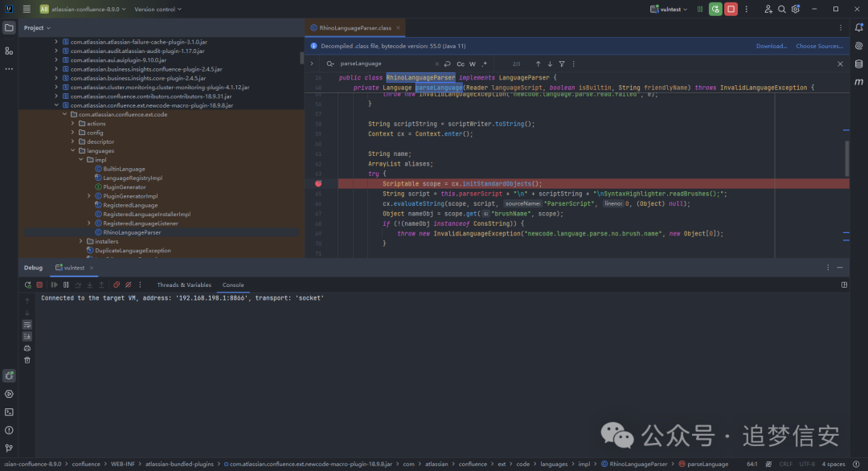Screen dimensions: 868x471
Task: Toggle Mute Breakpoints
Action: pos(128,285)
